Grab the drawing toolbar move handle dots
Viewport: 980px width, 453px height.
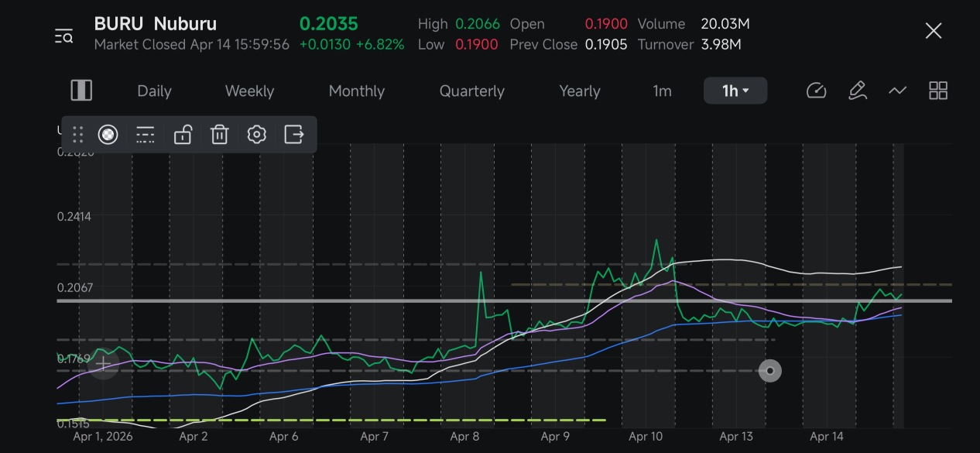(77, 135)
